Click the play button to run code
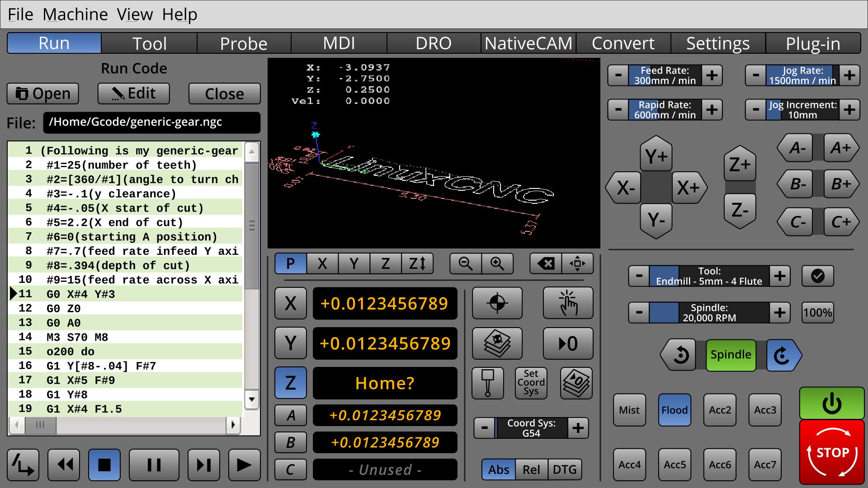The image size is (868, 488). [245, 465]
